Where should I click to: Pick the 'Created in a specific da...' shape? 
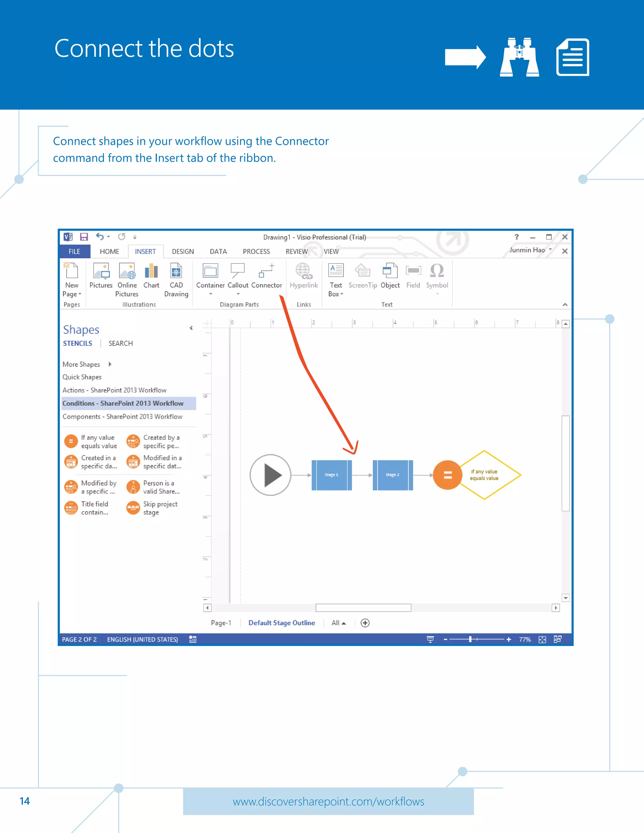tap(91, 462)
